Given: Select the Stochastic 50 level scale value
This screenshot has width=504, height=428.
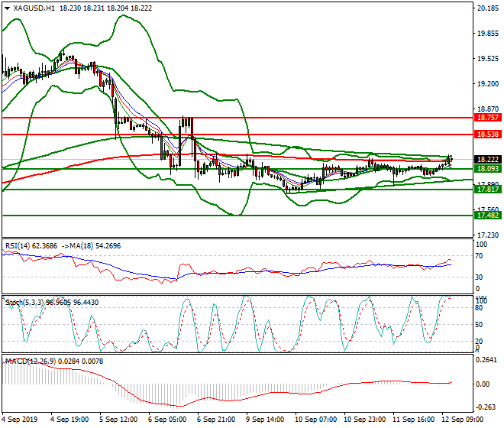Looking at the screenshot, I should coord(479,325).
